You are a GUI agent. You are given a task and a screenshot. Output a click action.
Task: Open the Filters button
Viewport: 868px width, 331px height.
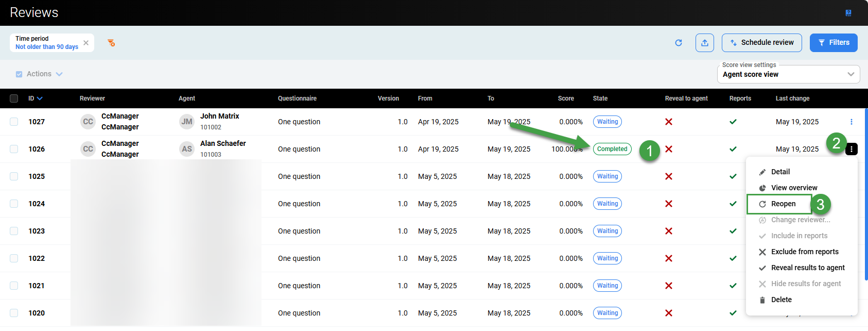[833, 43]
